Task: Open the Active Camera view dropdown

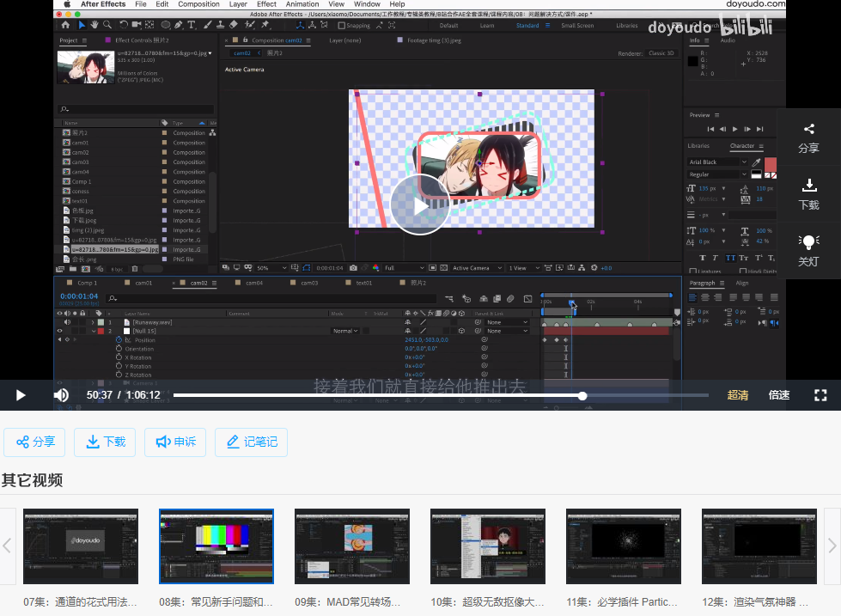Action: tap(477, 268)
